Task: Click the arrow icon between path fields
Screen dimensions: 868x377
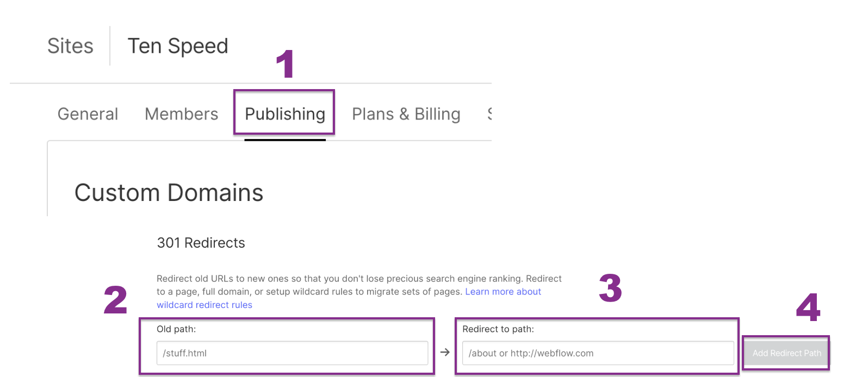Action: click(x=445, y=353)
